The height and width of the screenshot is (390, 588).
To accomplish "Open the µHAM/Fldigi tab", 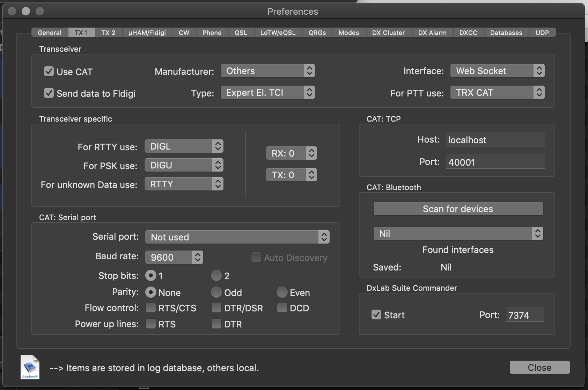I will [147, 32].
